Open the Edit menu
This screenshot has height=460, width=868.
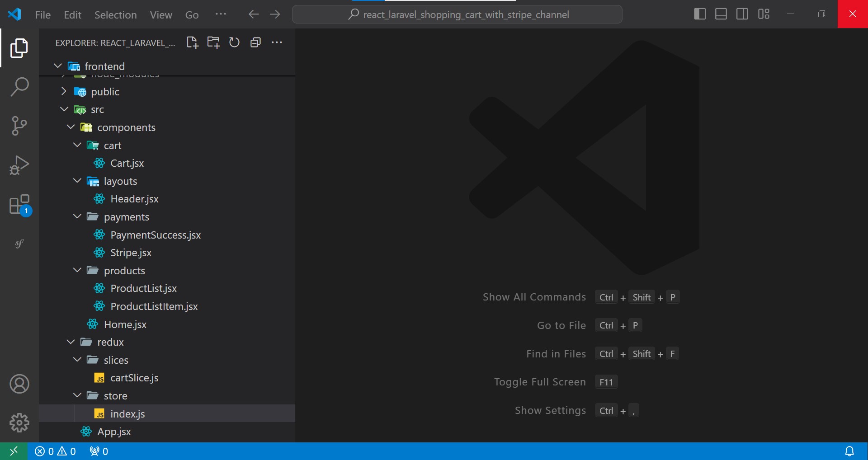pyautogui.click(x=73, y=15)
